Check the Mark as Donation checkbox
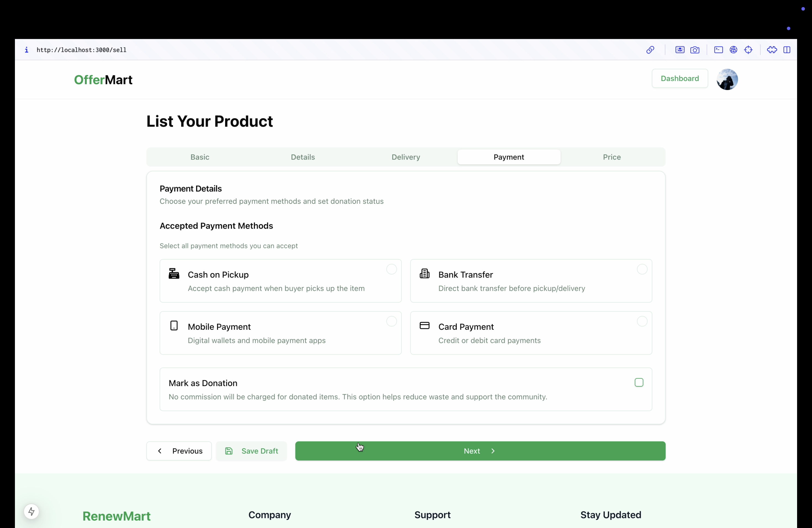 (639, 382)
